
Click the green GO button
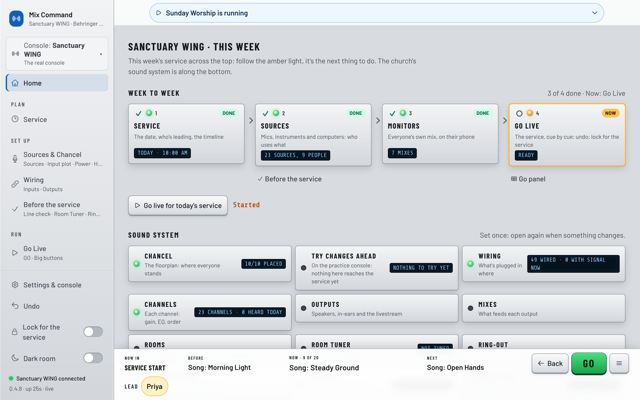588,364
